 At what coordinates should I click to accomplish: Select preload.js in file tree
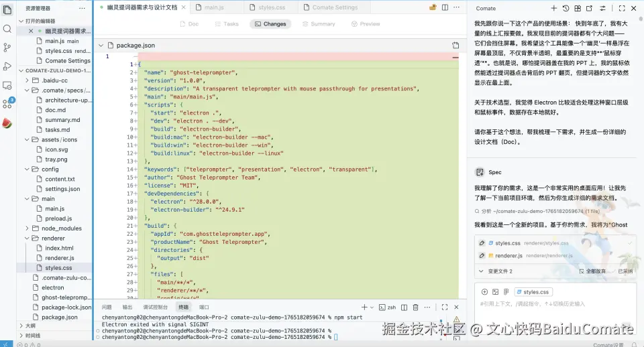(x=58, y=218)
